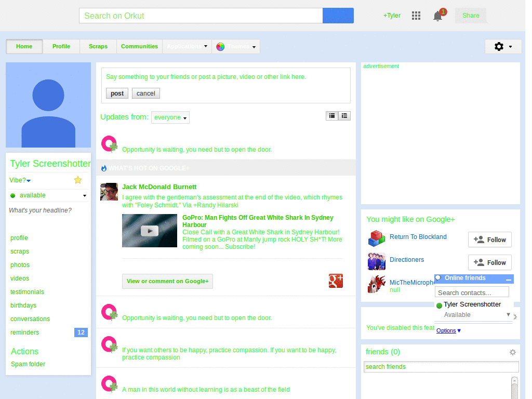Click the profile photo placeholder
532x399 pixels.
click(x=48, y=105)
